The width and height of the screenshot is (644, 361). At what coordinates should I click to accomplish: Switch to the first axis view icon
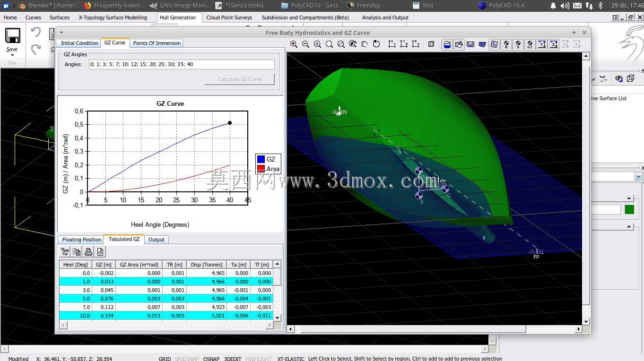(392, 44)
